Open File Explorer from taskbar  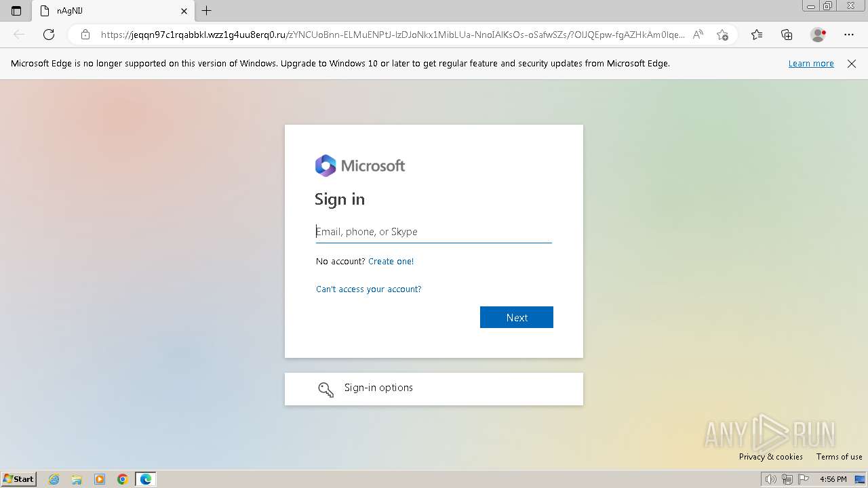77,479
